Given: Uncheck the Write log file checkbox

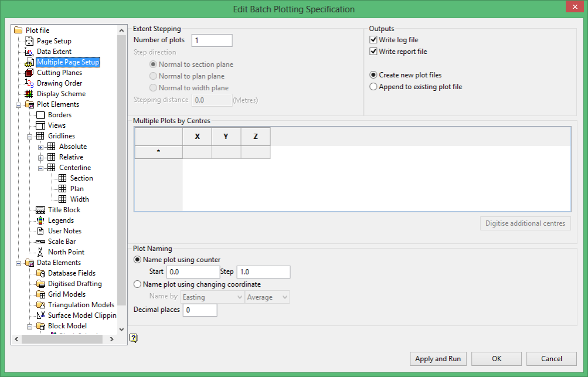Looking at the screenshot, I should [x=373, y=40].
